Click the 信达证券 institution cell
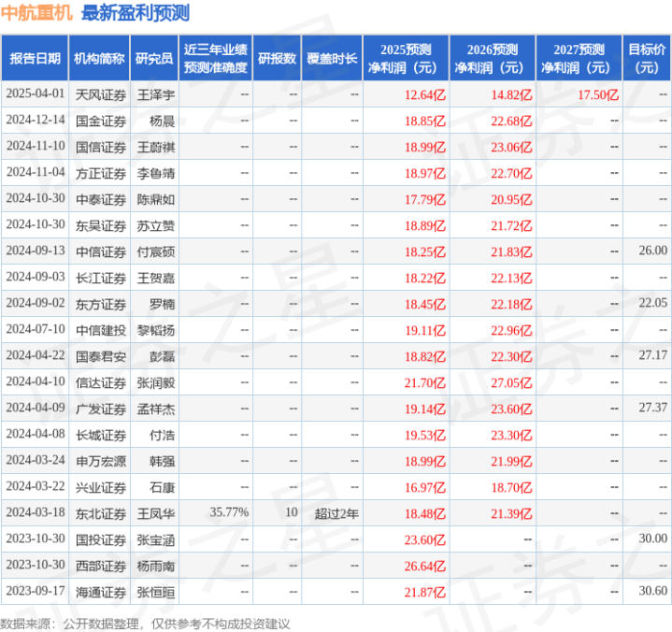The image size is (672, 632). click(101, 382)
